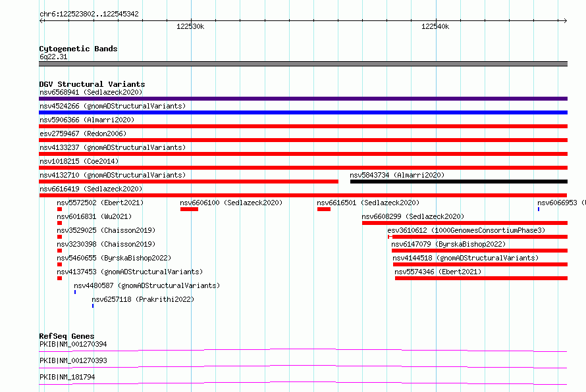
Task: Open esv3610612 (1000GenomesConsortiumPhase3) variant
Action: coord(466,230)
